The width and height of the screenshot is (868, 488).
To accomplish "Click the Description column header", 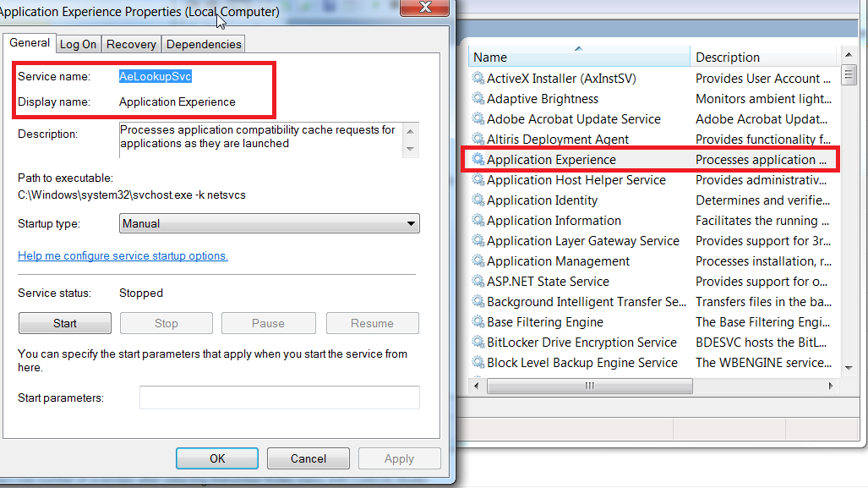I will [764, 57].
